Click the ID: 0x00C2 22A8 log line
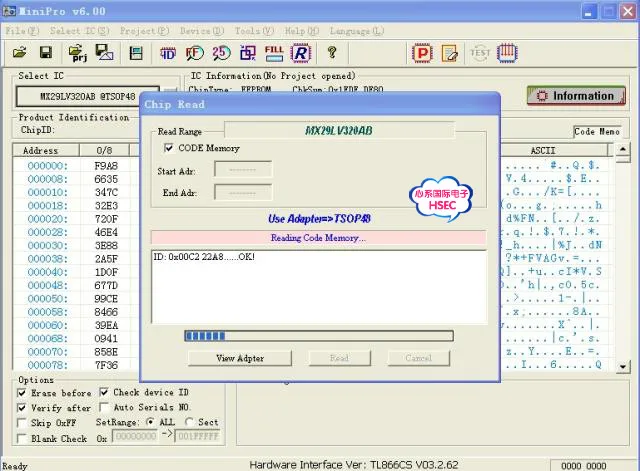The height and width of the screenshot is (471, 640). click(x=204, y=257)
